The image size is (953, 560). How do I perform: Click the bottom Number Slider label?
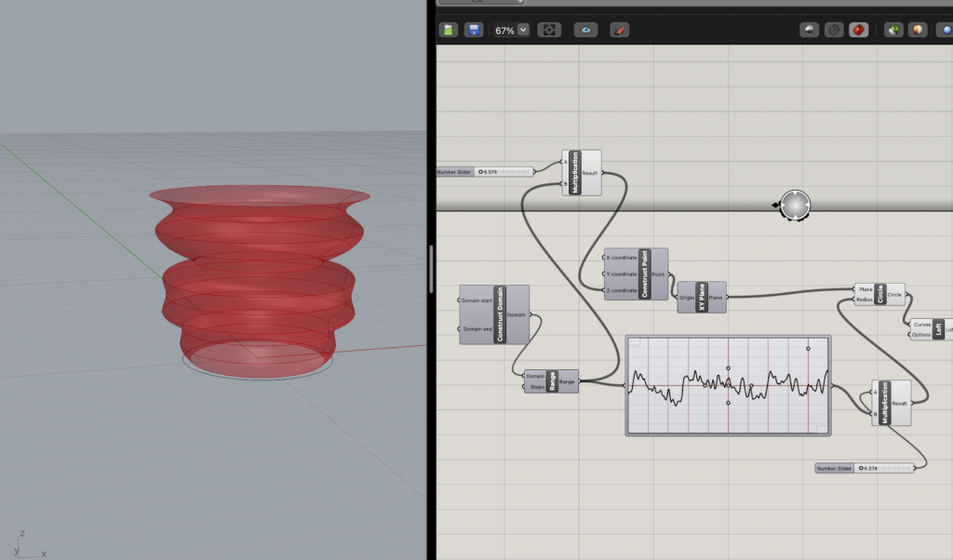835,468
